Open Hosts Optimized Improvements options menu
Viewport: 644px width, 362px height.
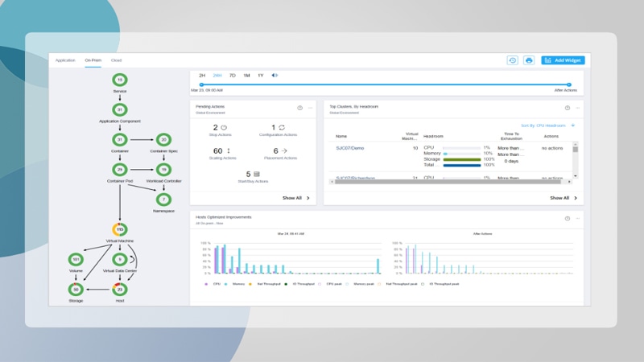coord(577,218)
